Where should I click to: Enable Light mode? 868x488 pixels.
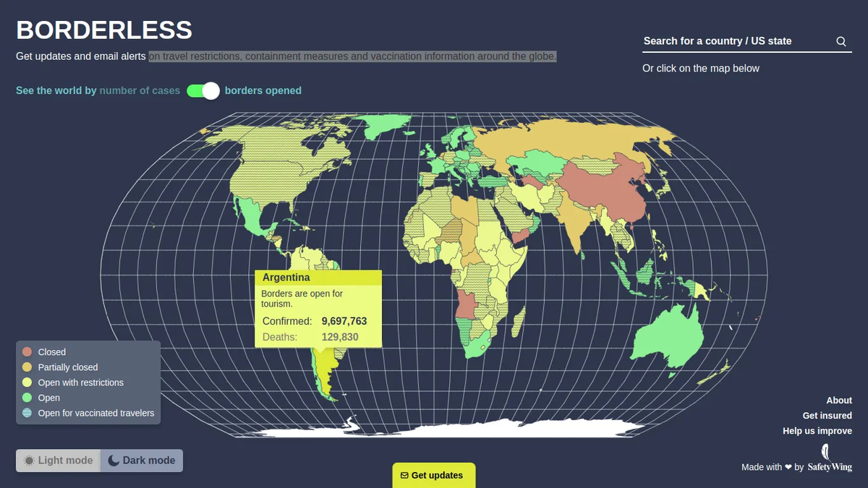pyautogui.click(x=58, y=460)
